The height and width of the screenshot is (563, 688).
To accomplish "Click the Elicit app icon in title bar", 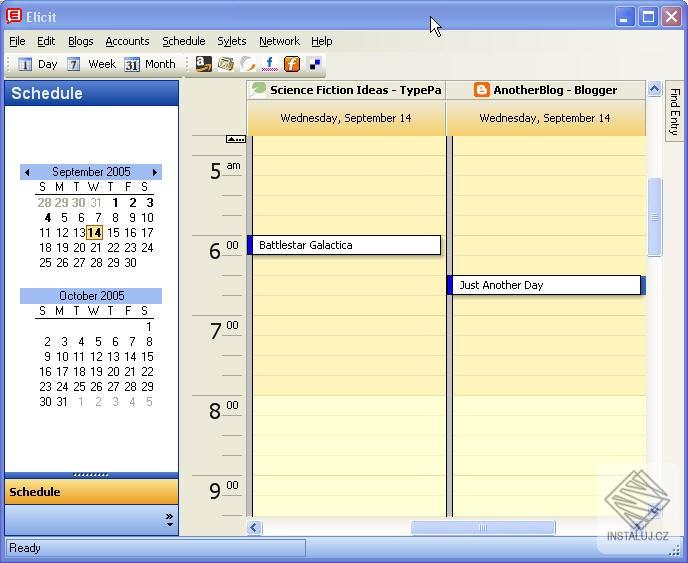I will tap(14, 17).
